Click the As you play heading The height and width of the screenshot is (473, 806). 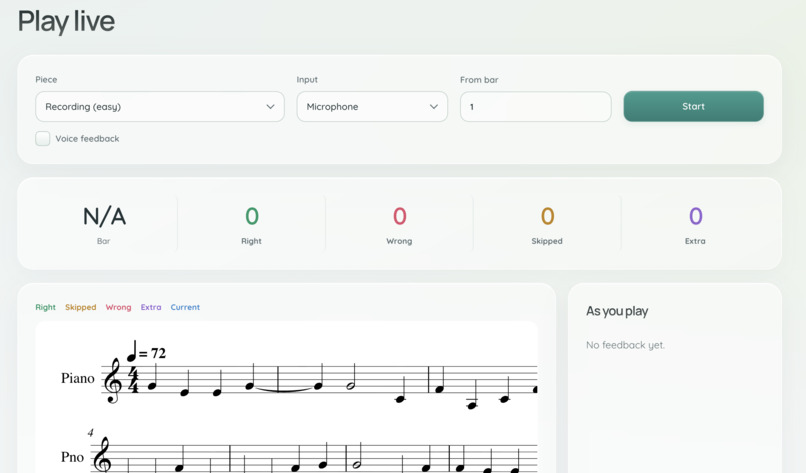[617, 311]
